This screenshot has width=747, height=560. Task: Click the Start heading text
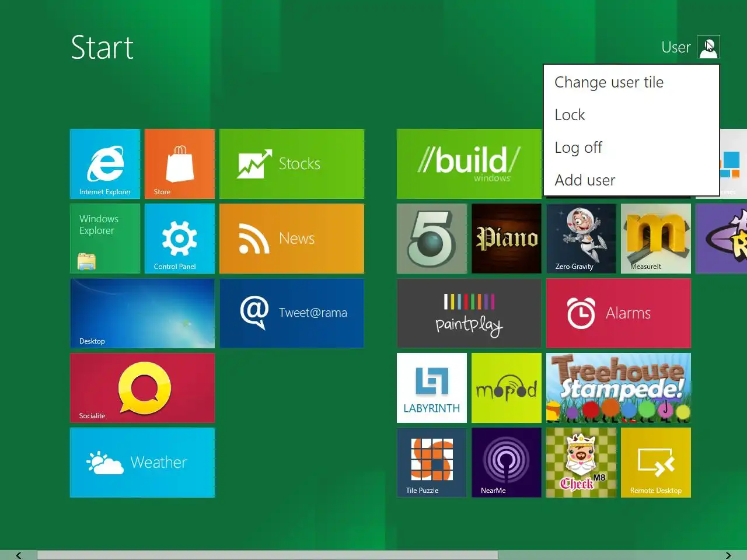(102, 47)
